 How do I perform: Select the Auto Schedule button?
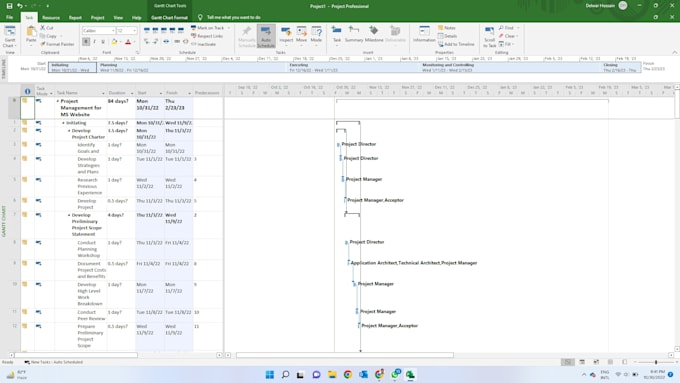266,36
